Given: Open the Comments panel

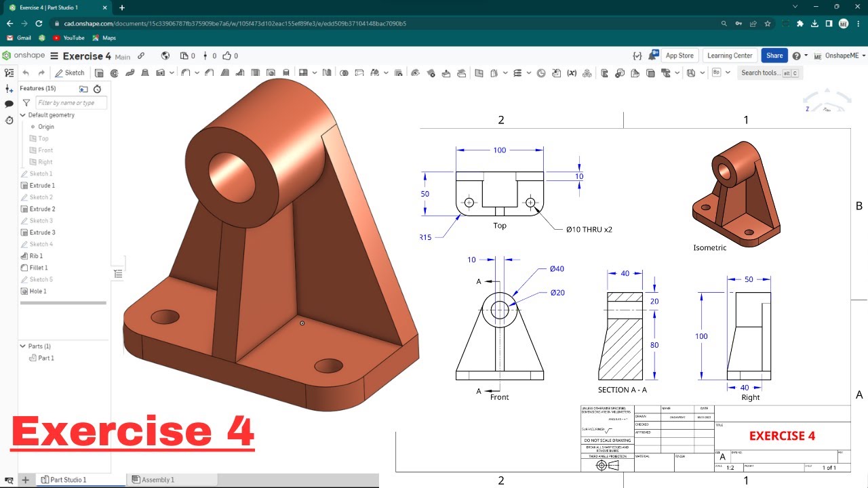Looking at the screenshot, I should point(9,104).
